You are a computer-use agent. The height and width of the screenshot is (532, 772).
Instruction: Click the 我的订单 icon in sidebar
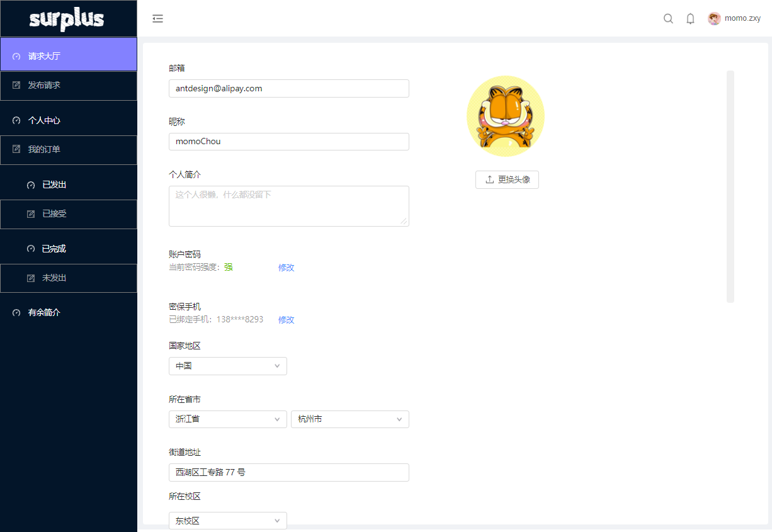click(15, 150)
